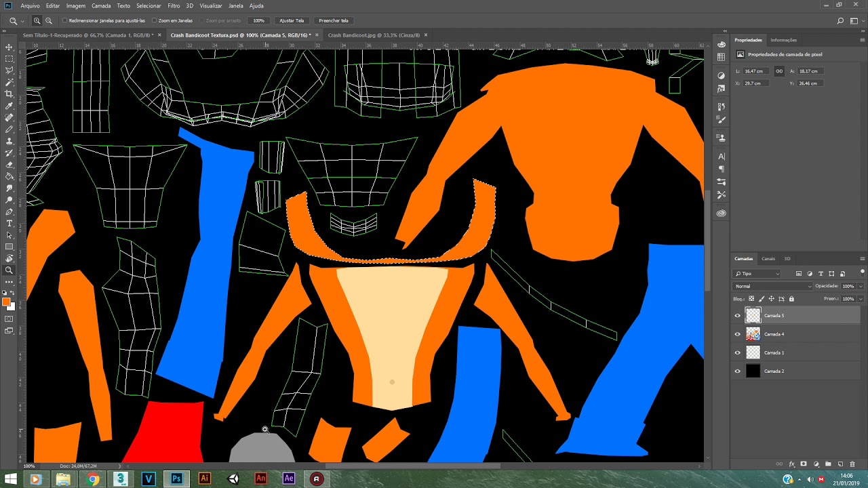This screenshot has height=488, width=868.
Task: Hide the Camada 2 layer
Action: pyautogui.click(x=738, y=371)
